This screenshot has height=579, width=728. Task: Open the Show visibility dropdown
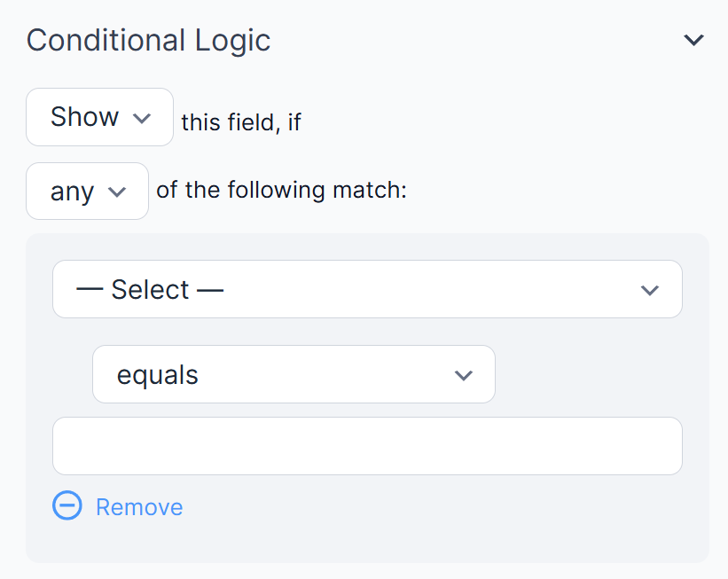pyautogui.click(x=99, y=115)
